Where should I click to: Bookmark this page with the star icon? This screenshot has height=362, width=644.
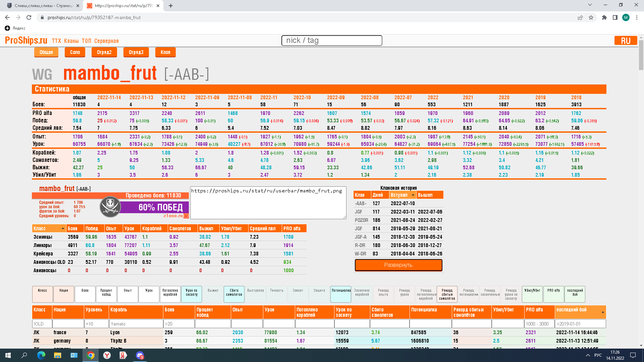591,17
